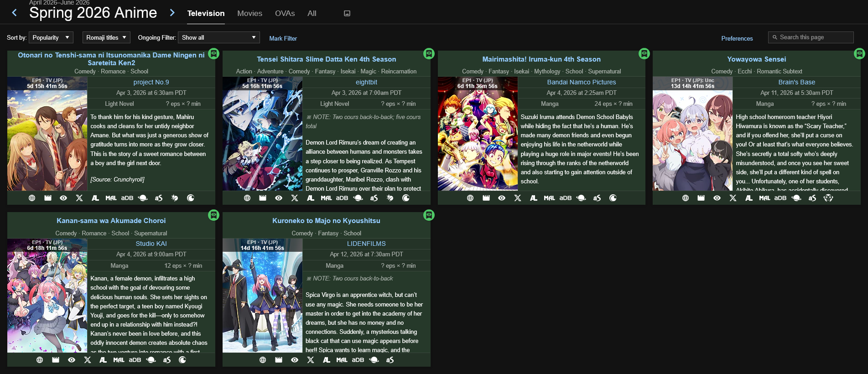
Task: Open Anime-Planet icon for Yowayowa Sensei
Action: pos(796,198)
